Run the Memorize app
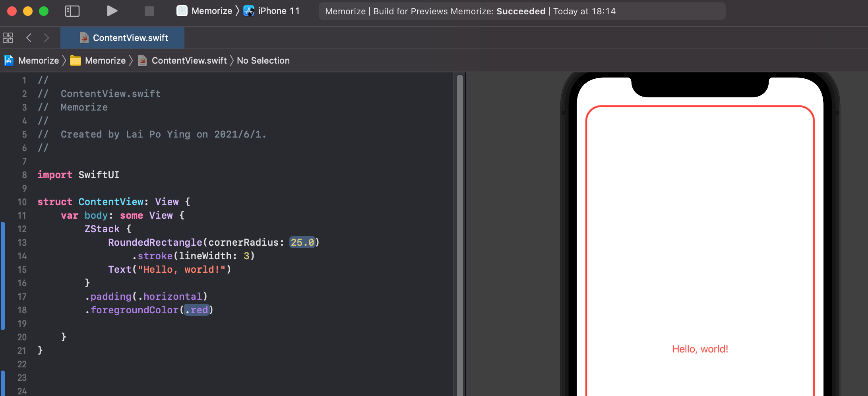The width and height of the screenshot is (868, 396). [112, 11]
